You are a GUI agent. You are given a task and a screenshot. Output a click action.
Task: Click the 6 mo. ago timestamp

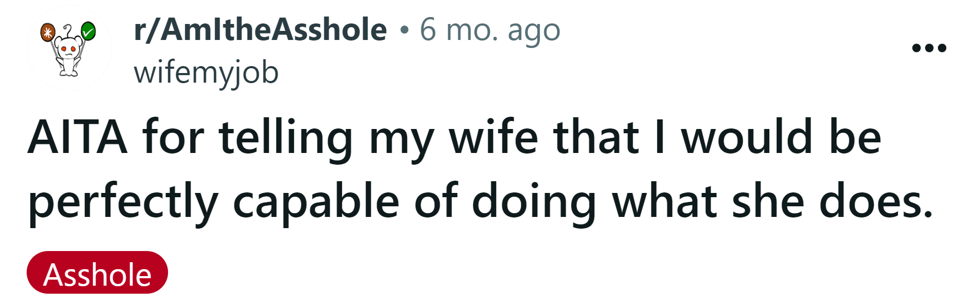point(490,30)
